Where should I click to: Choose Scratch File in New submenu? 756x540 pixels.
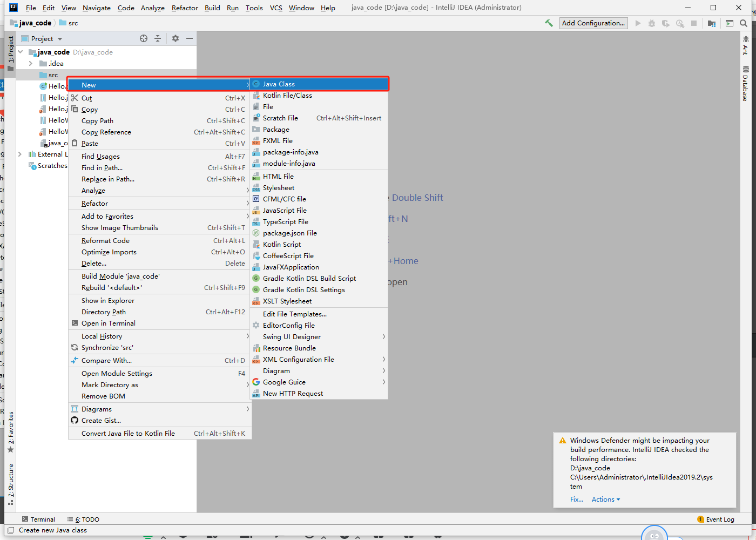319,118
